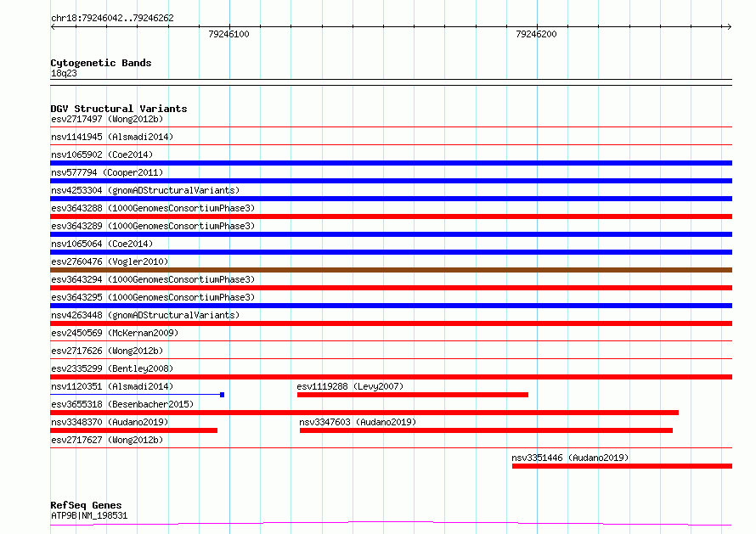Open the RefSeq Genes track title
This screenshot has width=756, height=534.
click(x=86, y=506)
